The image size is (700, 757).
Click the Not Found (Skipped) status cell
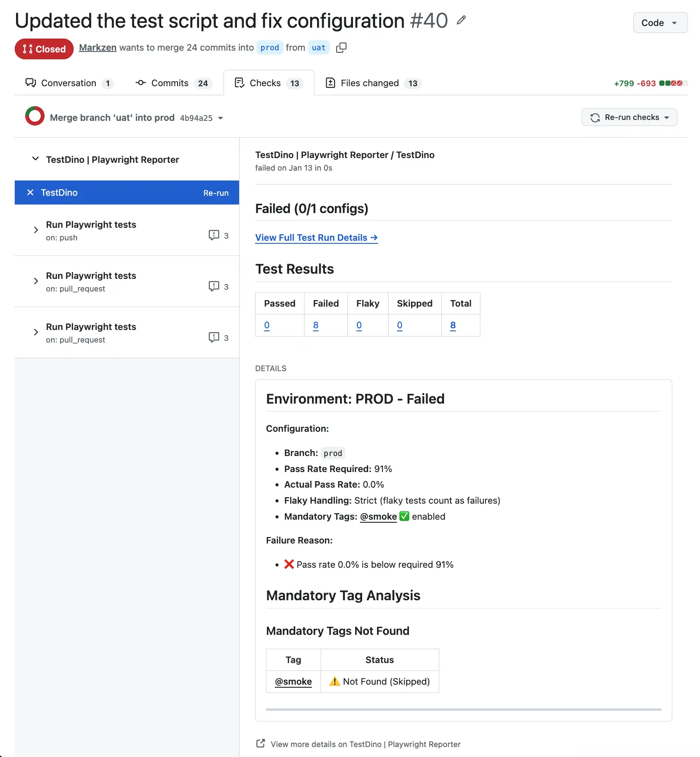[x=379, y=681]
